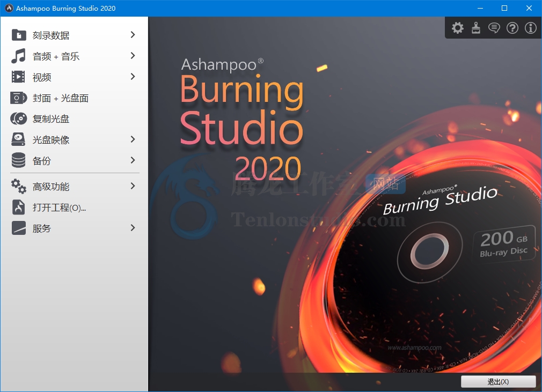Click the film strip icon for 视频

point(18,77)
